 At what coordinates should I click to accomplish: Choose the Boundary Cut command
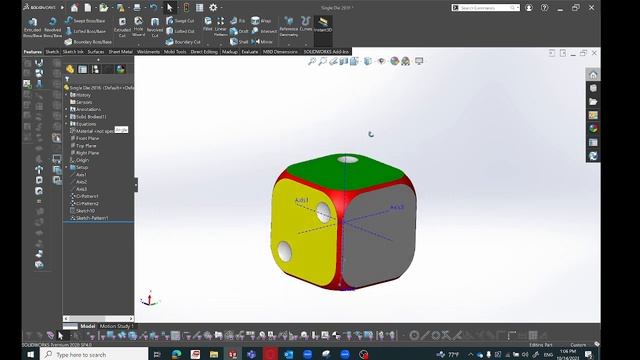183,42
